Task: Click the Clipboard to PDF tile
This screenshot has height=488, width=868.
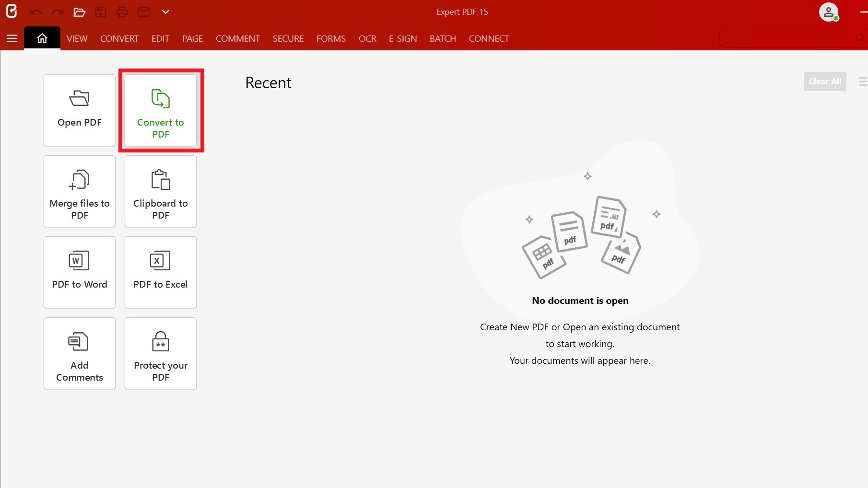Action: 161,191
